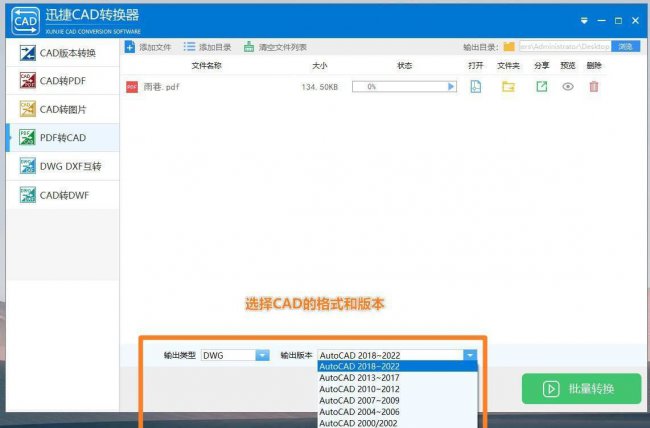650x428 pixels.
Task: Delete 雨巷.pdf with trash icon
Action: pyautogui.click(x=594, y=86)
